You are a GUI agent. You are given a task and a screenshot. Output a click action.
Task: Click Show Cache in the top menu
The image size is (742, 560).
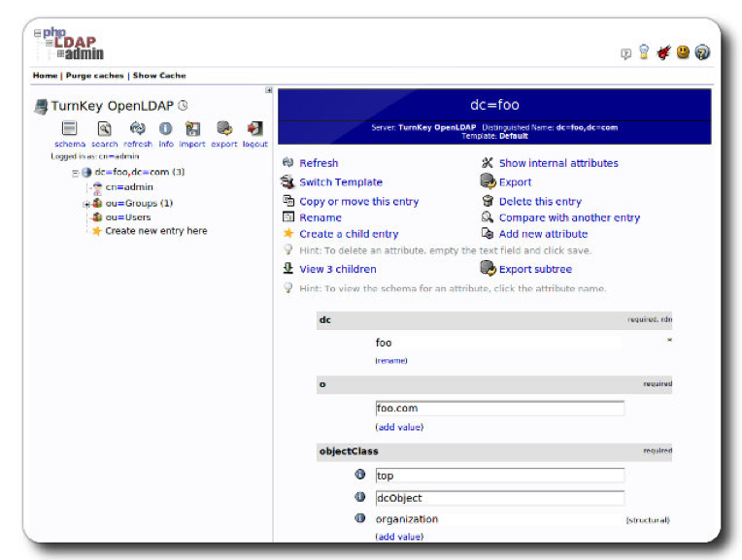pyautogui.click(x=159, y=75)
